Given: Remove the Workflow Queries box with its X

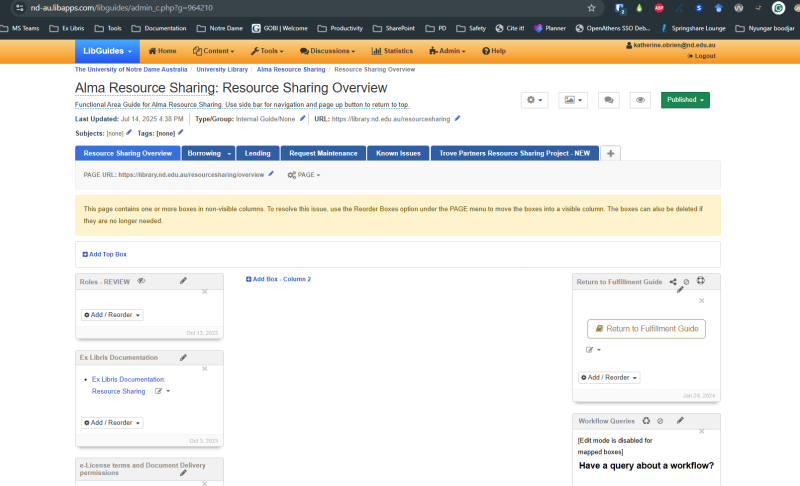Looking at the screenshot, I should [x=702, y=431].
